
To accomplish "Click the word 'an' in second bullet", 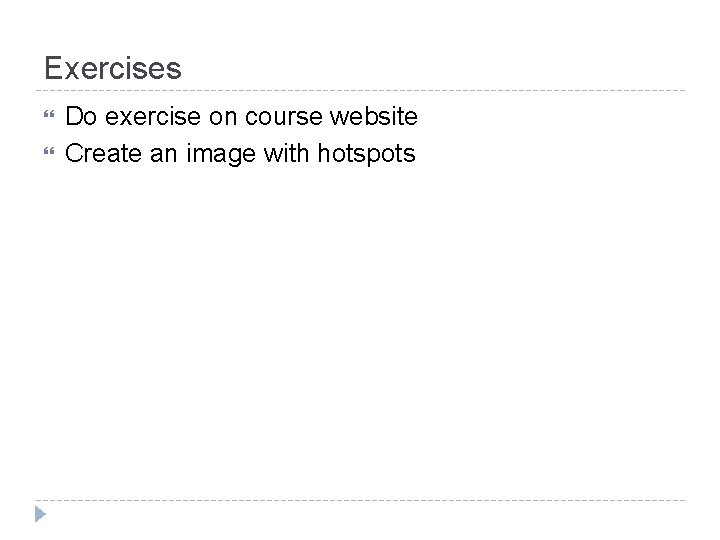I will click(x=163, y=154).
